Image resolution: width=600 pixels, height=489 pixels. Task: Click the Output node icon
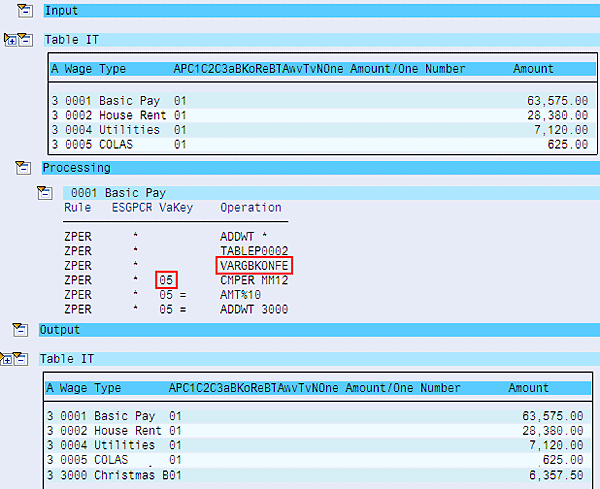[20, 329]
